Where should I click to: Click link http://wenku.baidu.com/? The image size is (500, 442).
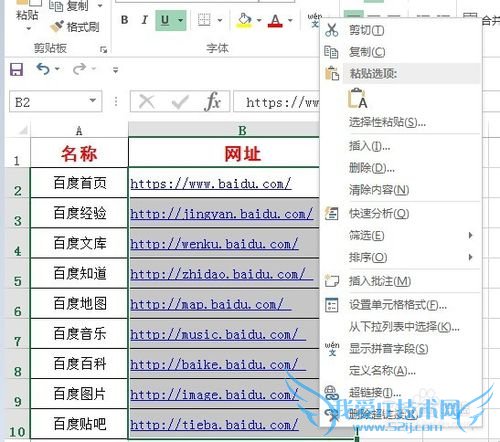[x=214, y=244]
